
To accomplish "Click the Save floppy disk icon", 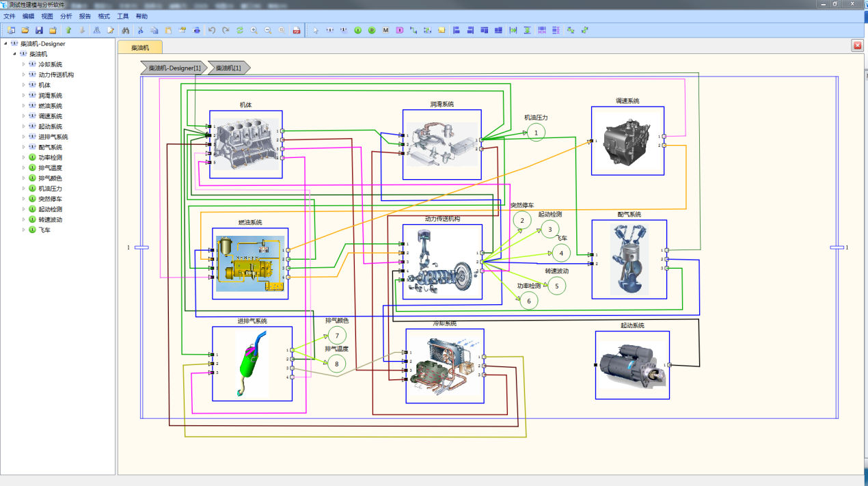I will (39, 30).
